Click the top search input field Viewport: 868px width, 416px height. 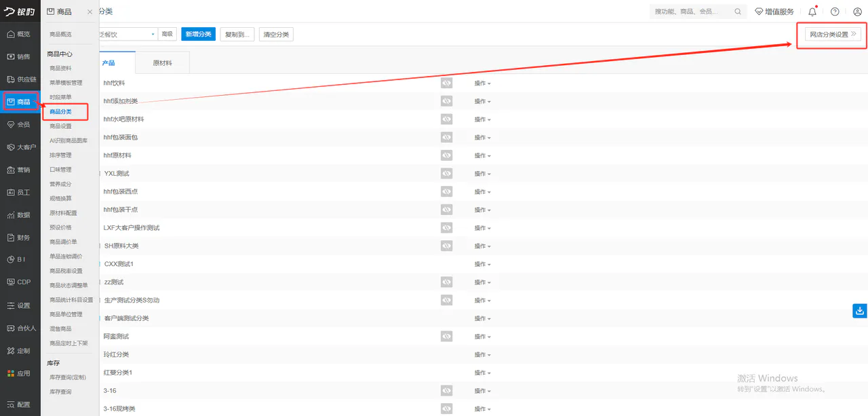click(x=698, y=12)
